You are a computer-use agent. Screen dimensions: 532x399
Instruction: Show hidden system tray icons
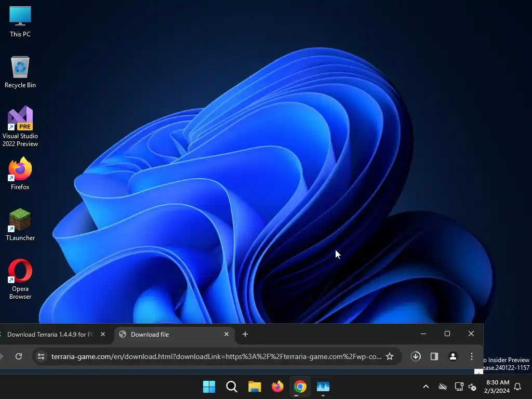click(426, 387)
